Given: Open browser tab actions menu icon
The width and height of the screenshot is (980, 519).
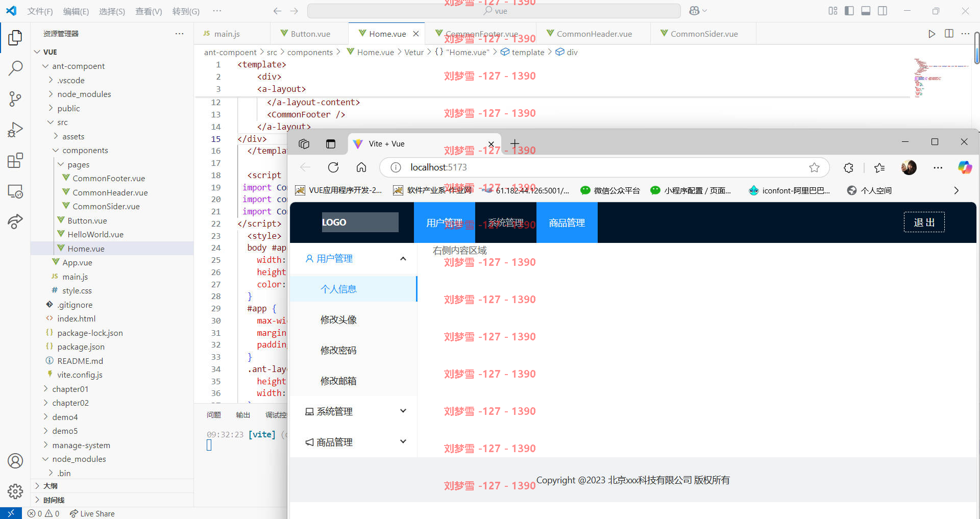Looking at the screenshot, I should [x=331, y=144].
